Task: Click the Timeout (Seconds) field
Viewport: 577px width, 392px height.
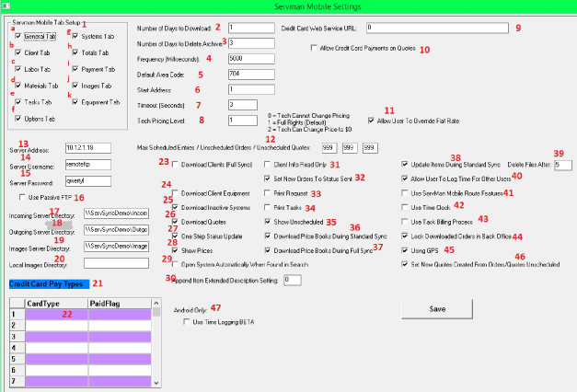Action: point(243,105)
